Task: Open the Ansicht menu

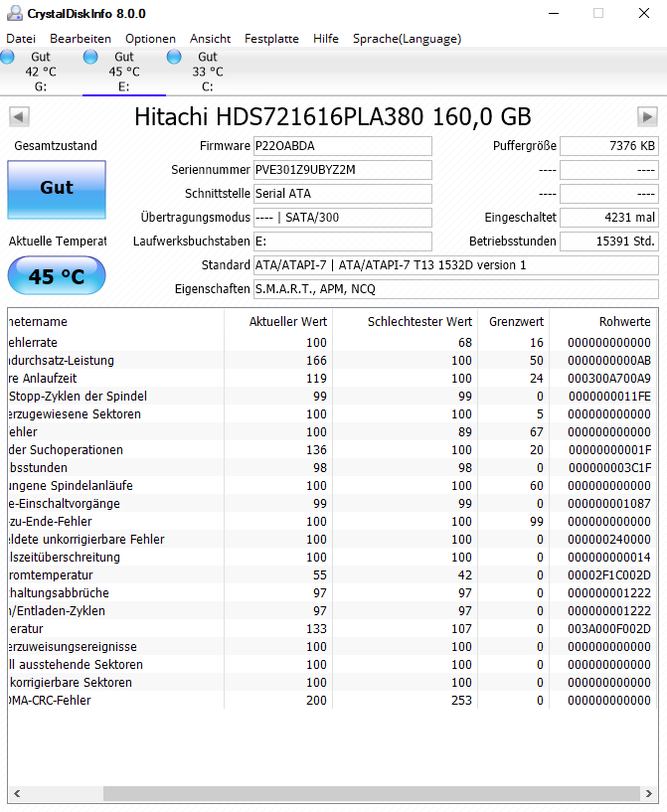Action: click(x=210, y=39)
